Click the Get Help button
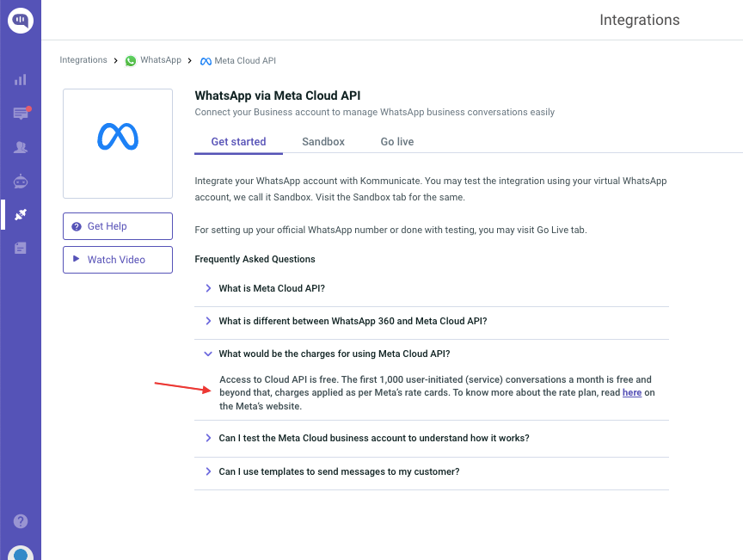 [118, 226]
